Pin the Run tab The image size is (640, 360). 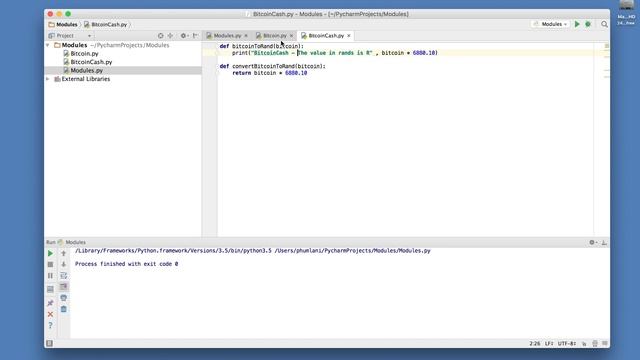point(50,303)
